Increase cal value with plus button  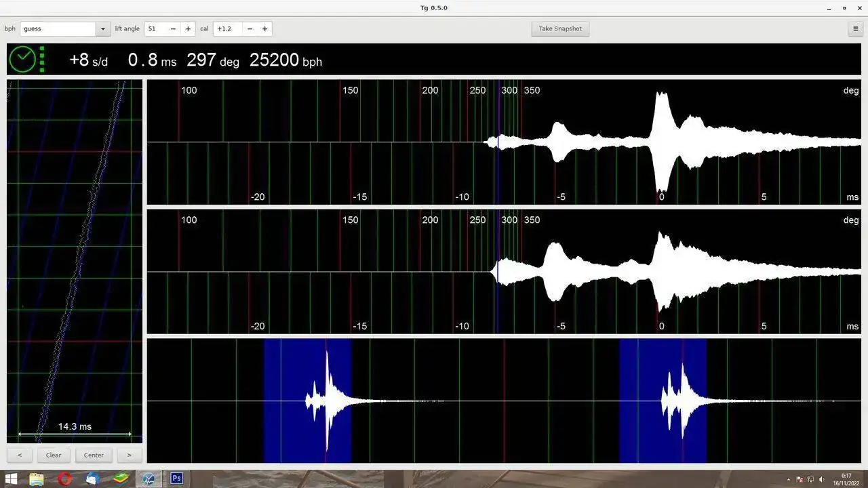pos(265,28)
